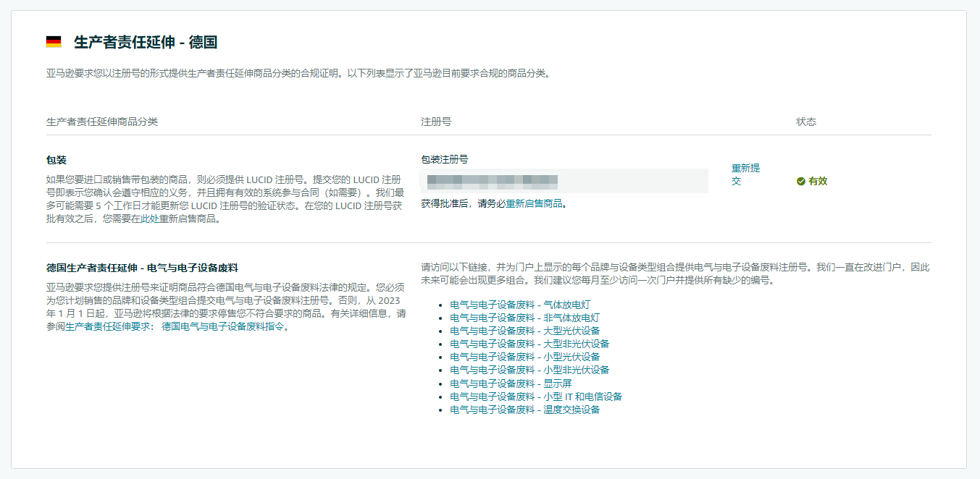Select the 大型非光伏设备 link
This screenshot has height=479, width=980.
(x=529, y=344)
